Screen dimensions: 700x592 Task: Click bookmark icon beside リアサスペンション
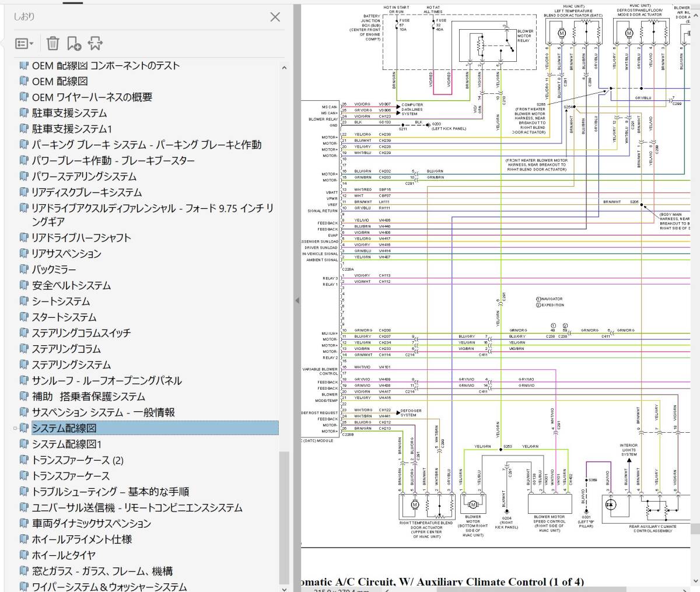click(24, 253)
